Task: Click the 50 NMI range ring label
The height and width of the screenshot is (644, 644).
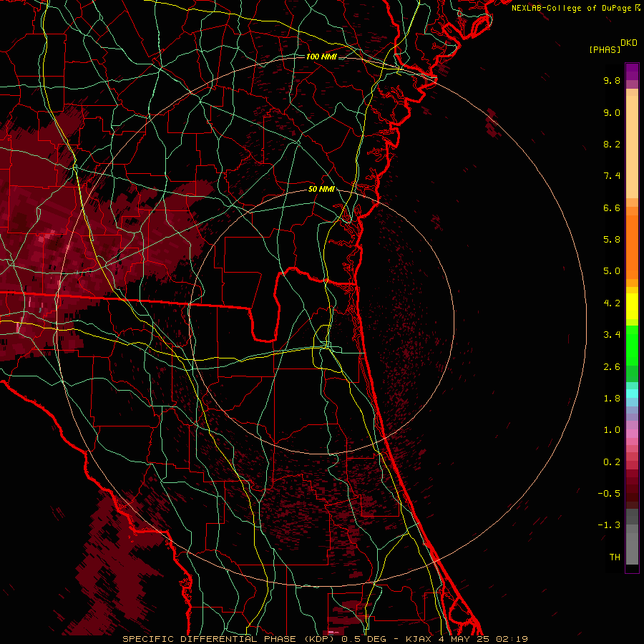Action: click(321, 190)
